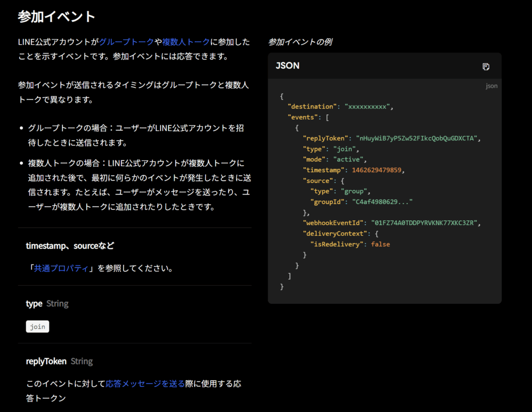Select the "C4af4980629..." group ID value
The height and width of the screenshot is (412, 532).
click(382, 202)
